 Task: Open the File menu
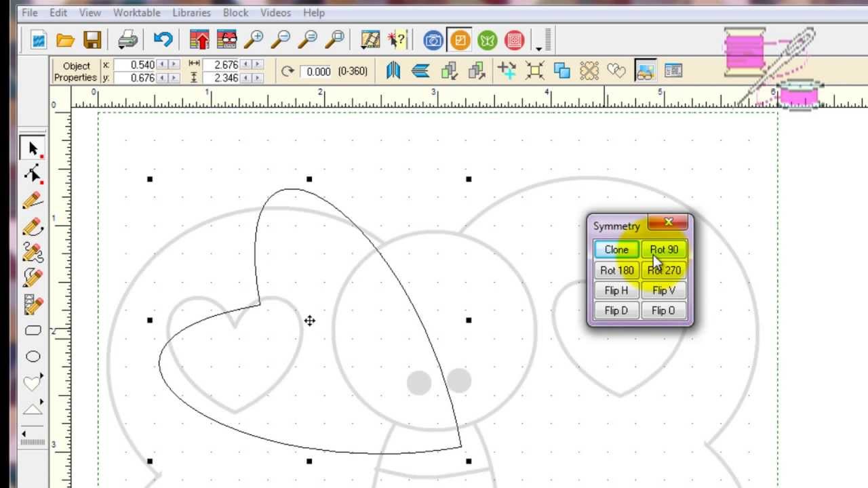point(29,13)
